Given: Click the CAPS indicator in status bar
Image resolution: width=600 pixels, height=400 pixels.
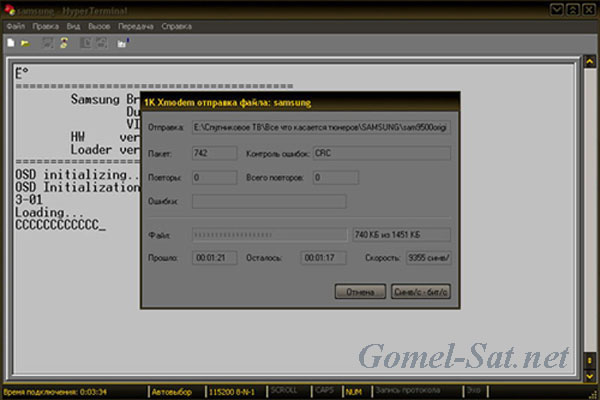Looking at the screenshot, I should pyautogui.click(x=324, y=390).
